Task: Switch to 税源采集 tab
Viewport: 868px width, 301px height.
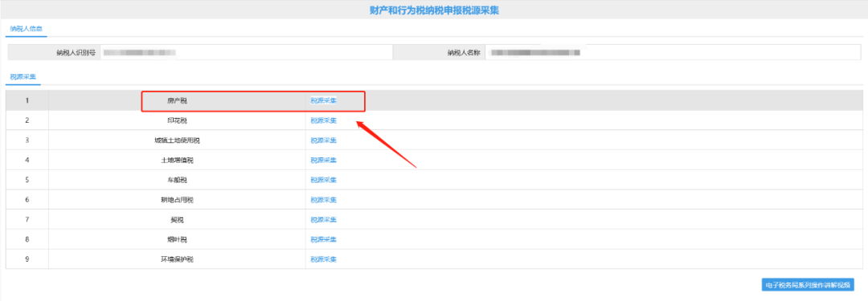Action: click(x=23, y=77)
